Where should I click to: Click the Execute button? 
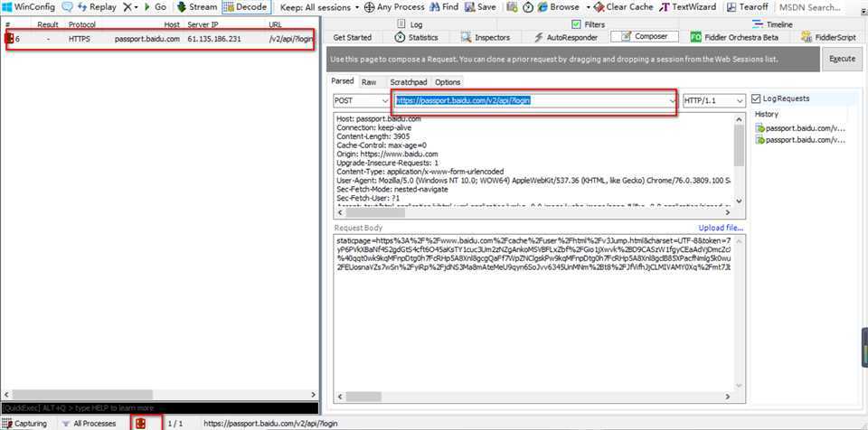842,59
